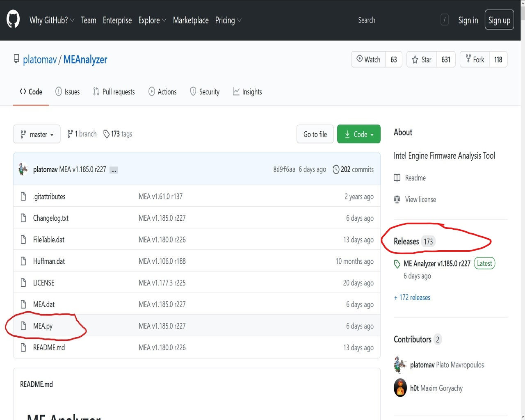Star the MEAnalyzer repository
This screenshot has width=525, height=420.
tap(422, 59)
